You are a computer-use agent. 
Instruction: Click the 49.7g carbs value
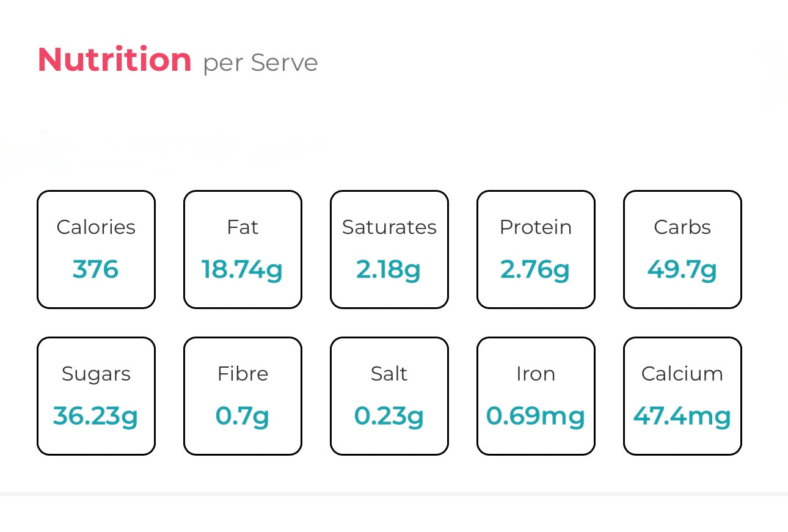[x=682, y=269]
